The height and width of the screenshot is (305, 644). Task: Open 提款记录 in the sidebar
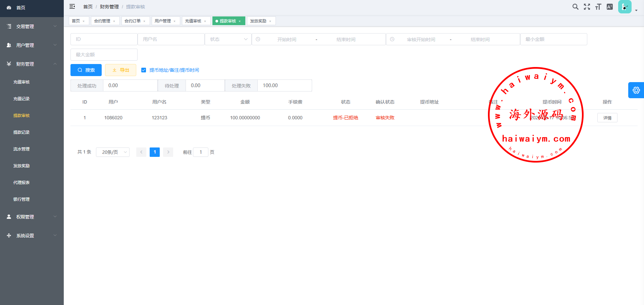coord(21,132)
